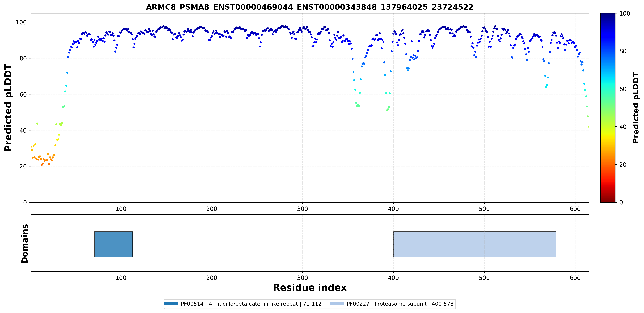Screen dimensions: 644x313
Task: Click the y-axis tick label 60
Action: pyautogui.click(x=23, y=94)
